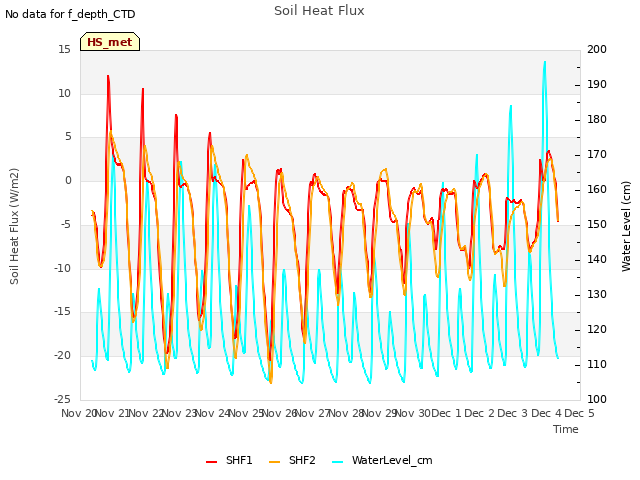Click the right axis value 100
The height and width of the screenshot is (480, 640).
[x=597, y=399]
